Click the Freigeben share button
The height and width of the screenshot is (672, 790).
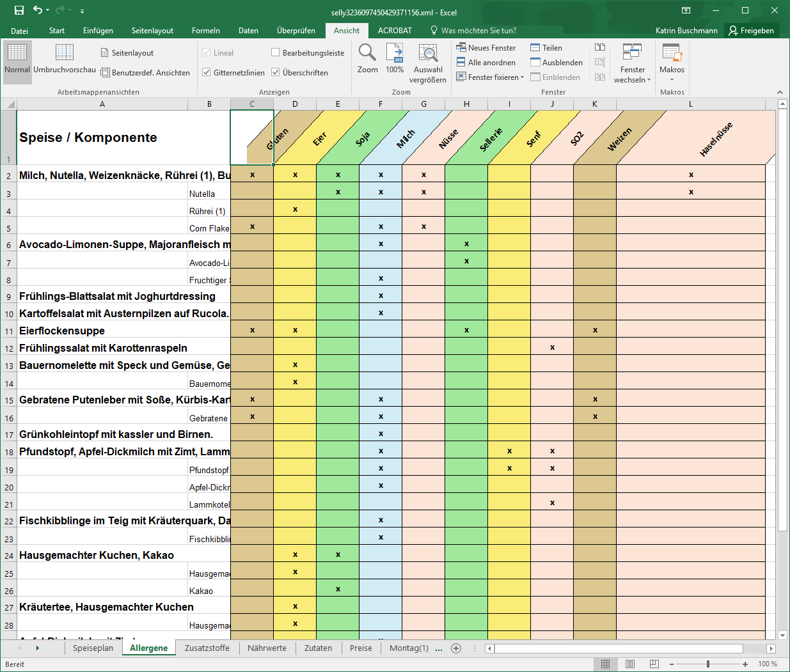[751, 31]
